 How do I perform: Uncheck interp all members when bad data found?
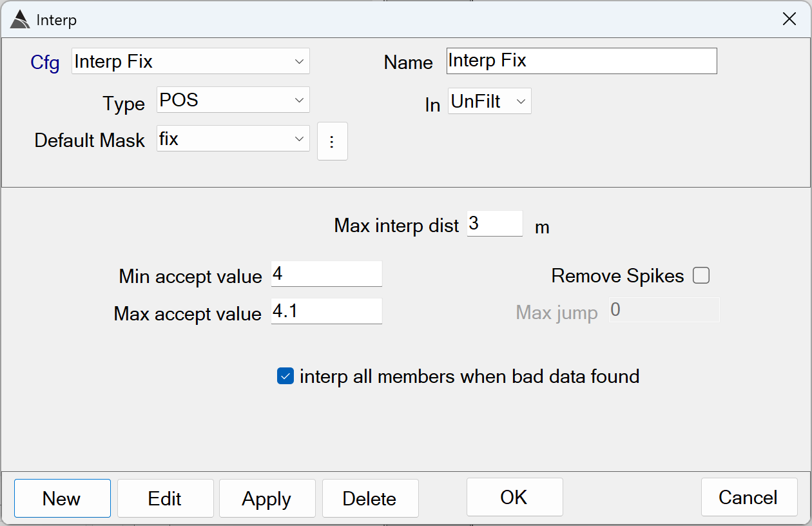[x=285, y=376]
